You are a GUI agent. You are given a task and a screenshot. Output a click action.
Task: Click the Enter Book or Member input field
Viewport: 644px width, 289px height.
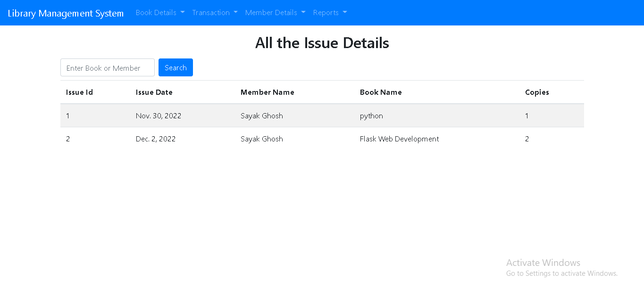point(107,67)
